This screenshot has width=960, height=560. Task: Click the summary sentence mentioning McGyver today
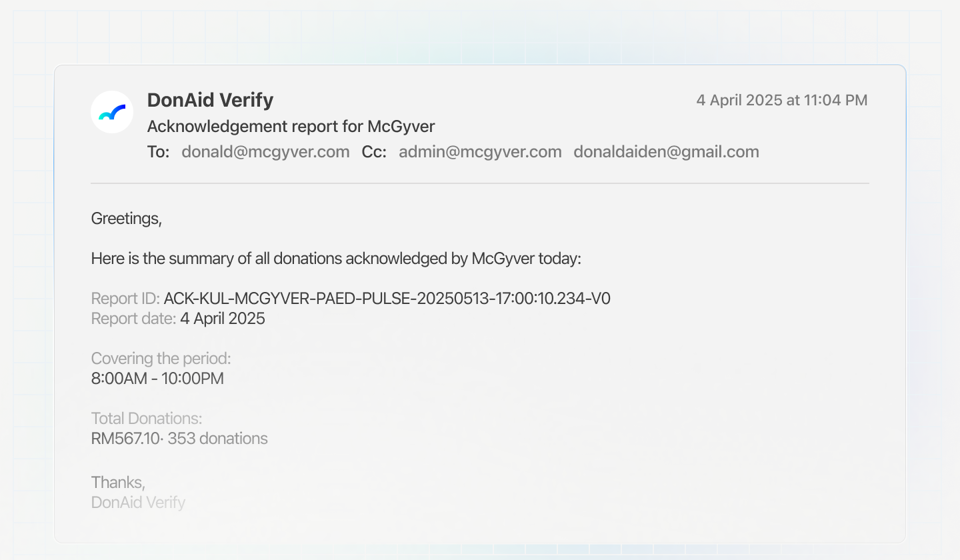tap(336, 259)
